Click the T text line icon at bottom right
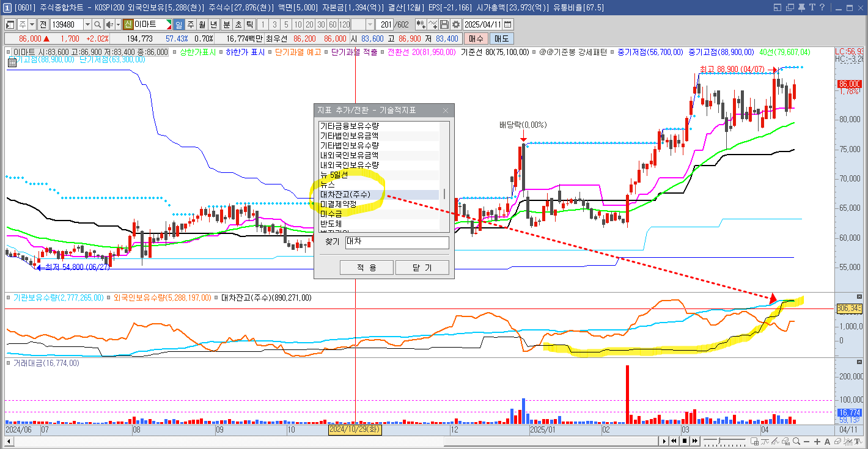 point(858,441)
